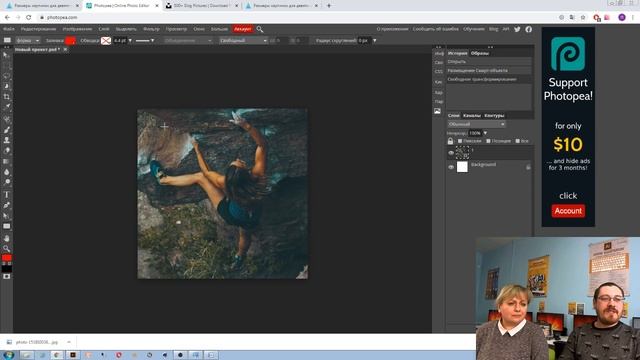Open the image panel icon in side strip

pos(438,111)
